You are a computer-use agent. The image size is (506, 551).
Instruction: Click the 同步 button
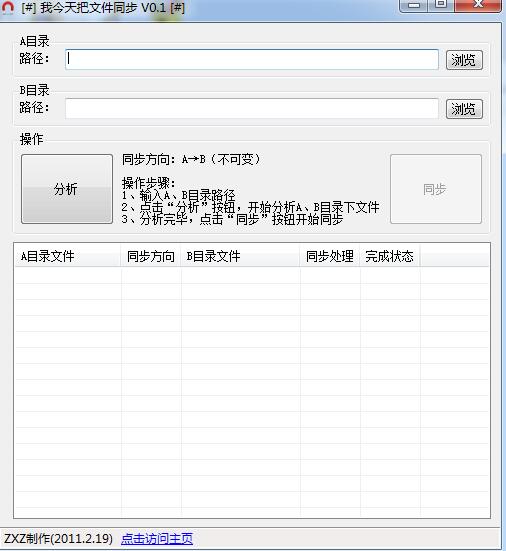pos(436,189)
